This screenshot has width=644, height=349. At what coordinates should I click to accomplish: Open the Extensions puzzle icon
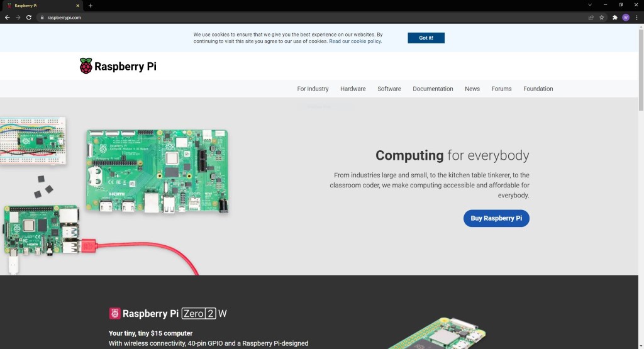click(x=615, y=17)
